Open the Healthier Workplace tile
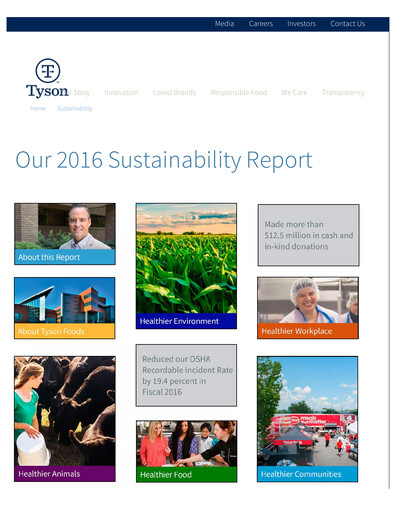The width and height of the screenshot is (396, 512). click(x=308, y=308)
